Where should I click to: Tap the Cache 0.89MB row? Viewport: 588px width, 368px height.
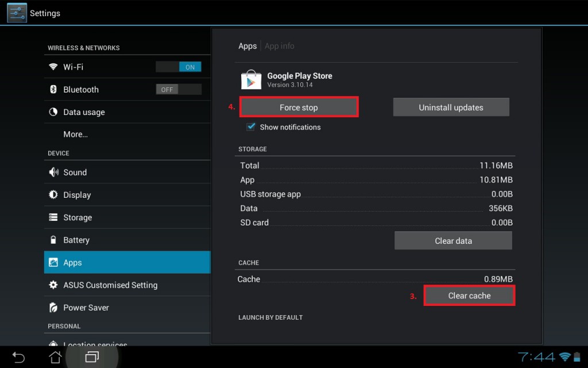point(375,279)
